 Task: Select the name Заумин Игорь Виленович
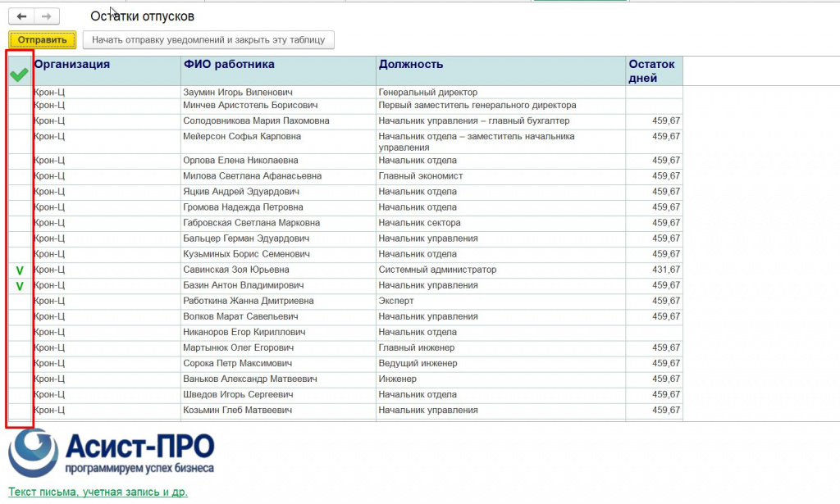coord(237,92)
